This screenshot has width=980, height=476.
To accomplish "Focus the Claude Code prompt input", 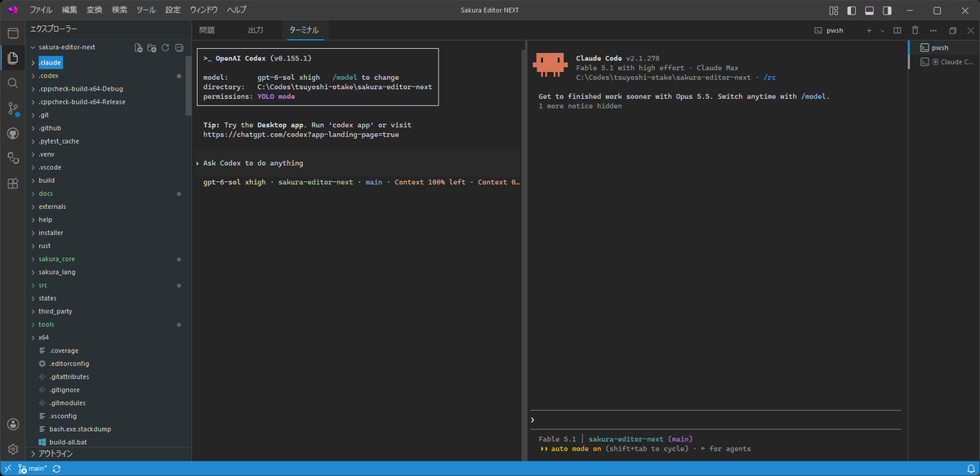I will click(715, 420).
